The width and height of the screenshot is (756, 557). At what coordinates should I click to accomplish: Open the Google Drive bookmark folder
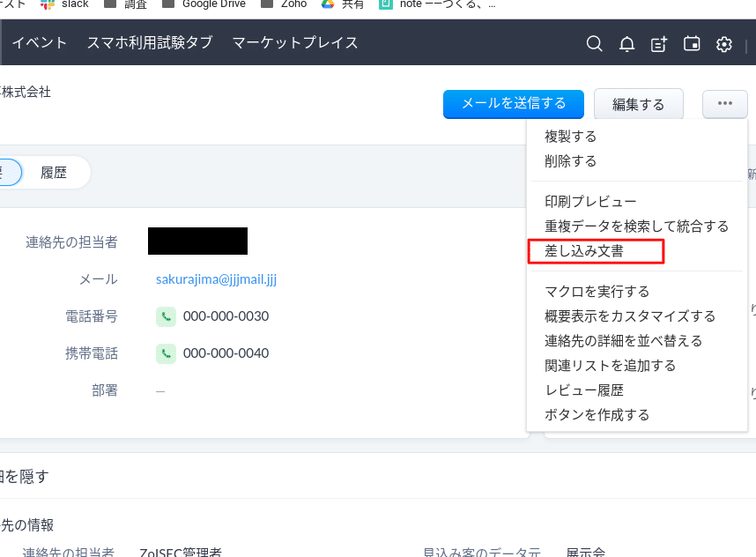click(x=204, y=4)
